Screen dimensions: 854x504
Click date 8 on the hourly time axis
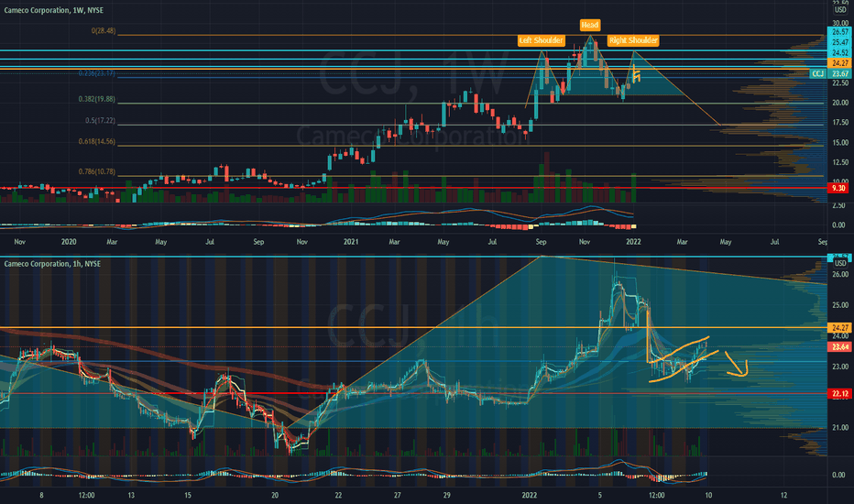coord(41,495)
